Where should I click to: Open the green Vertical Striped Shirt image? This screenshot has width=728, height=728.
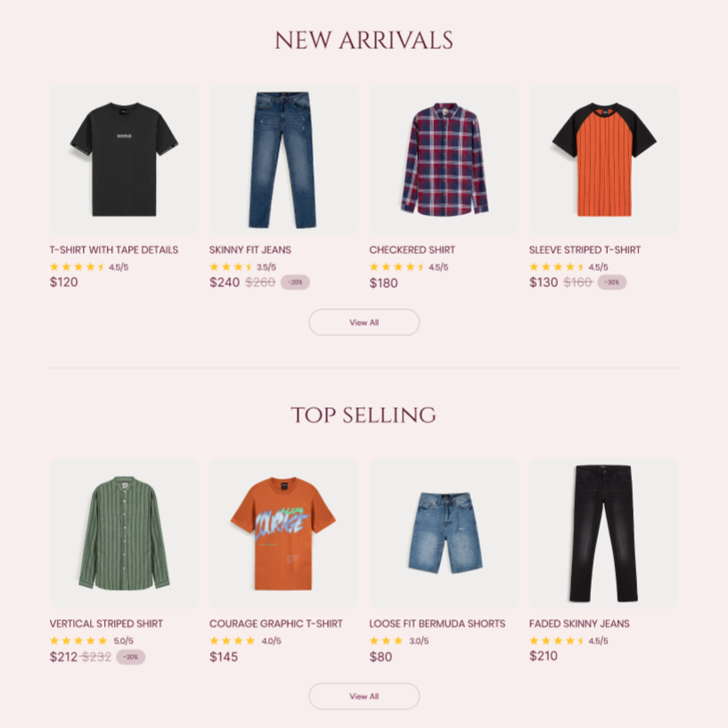point(124,533)
